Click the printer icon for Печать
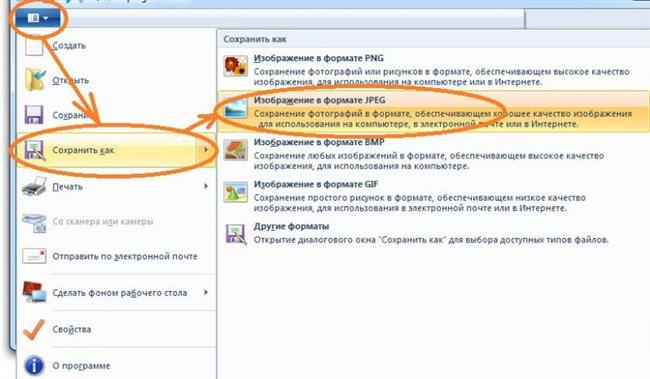The width and height of the screenshot is (650, 379). click(34, 186)
